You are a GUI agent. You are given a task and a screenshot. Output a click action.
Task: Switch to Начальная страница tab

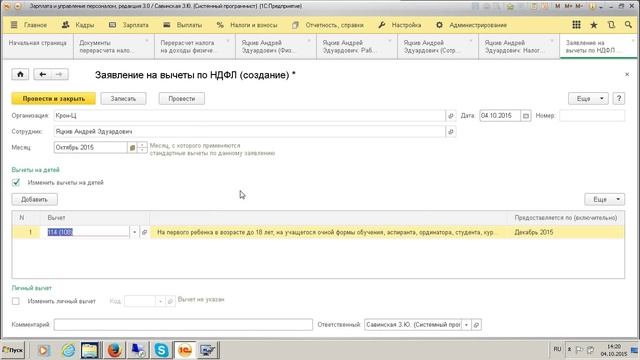coord(38,47)
